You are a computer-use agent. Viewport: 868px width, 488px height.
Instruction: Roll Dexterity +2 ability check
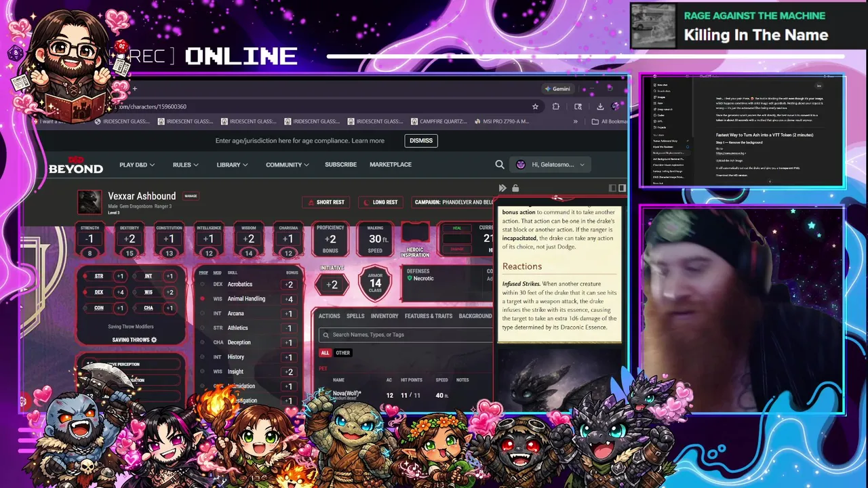(x=130, y=239)
